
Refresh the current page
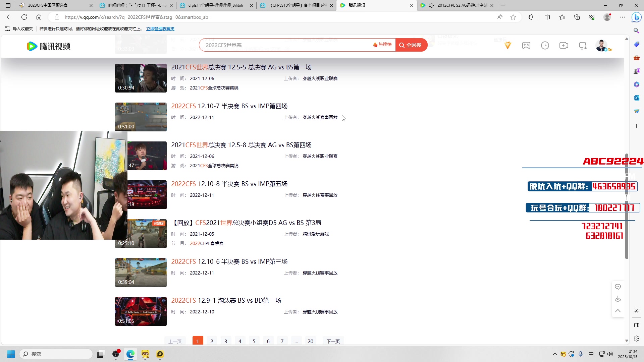pyautogui.click(x=24, y=17)
